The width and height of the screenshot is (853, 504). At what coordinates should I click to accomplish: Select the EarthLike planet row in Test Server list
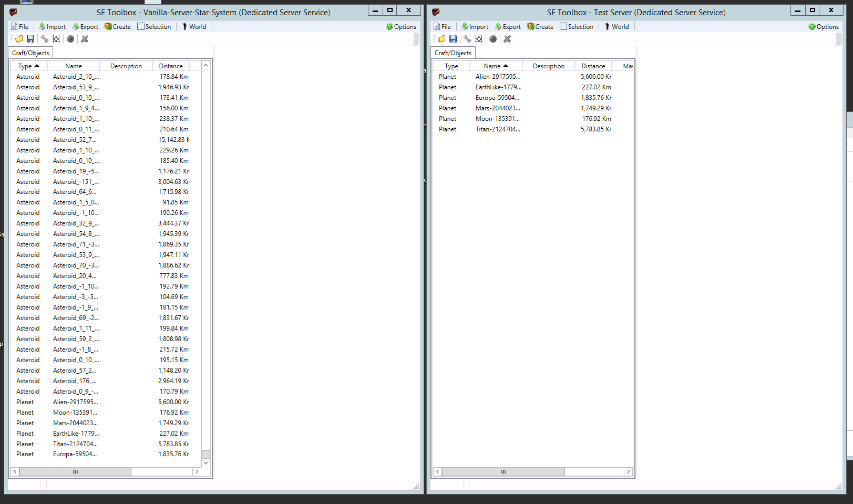tap(498, 87)
